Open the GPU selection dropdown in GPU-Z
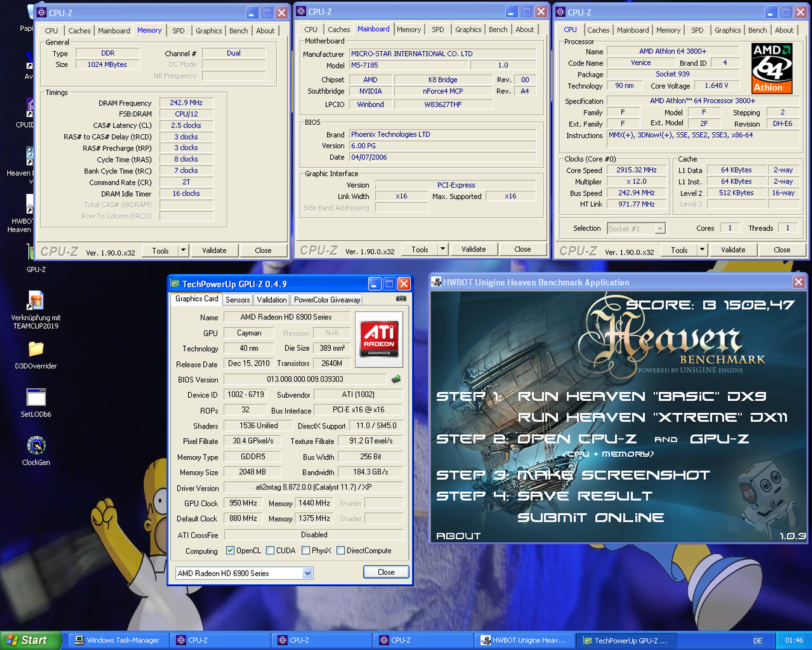Viewport: 812px width, 650px height. coord(307,573)
